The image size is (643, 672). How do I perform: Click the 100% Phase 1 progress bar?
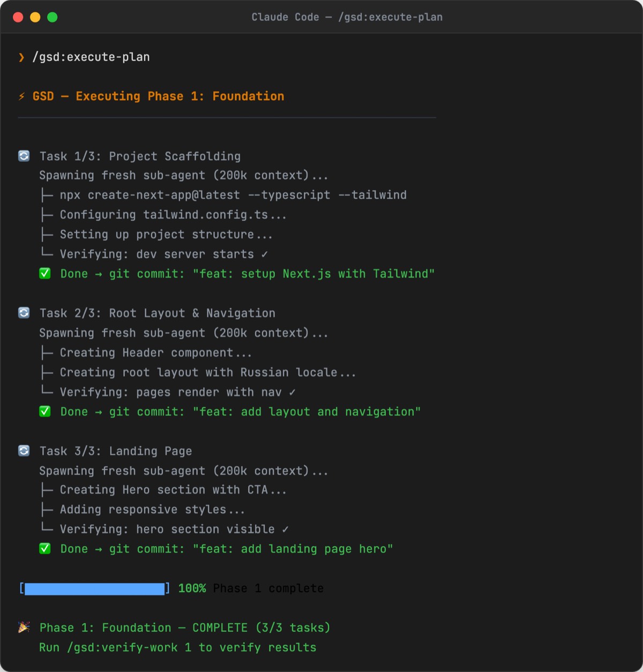click(95, 588)
